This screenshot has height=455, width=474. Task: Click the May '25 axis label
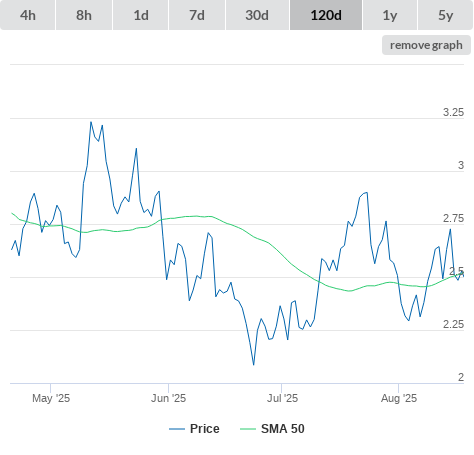pyautogui.click(x=51, y=398)
